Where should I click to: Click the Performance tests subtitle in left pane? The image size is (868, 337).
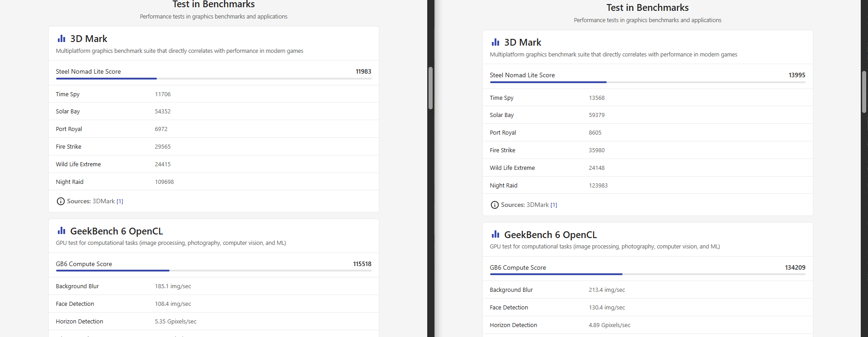click(213, 17)
